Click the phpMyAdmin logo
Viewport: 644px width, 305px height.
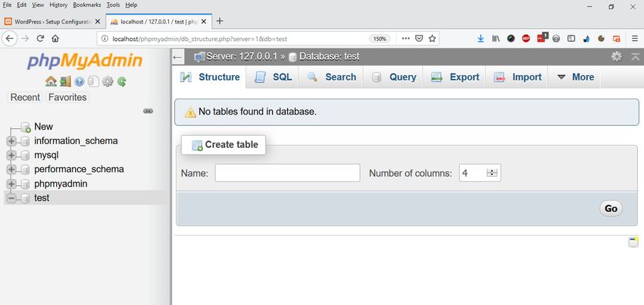tap(85, 61)
